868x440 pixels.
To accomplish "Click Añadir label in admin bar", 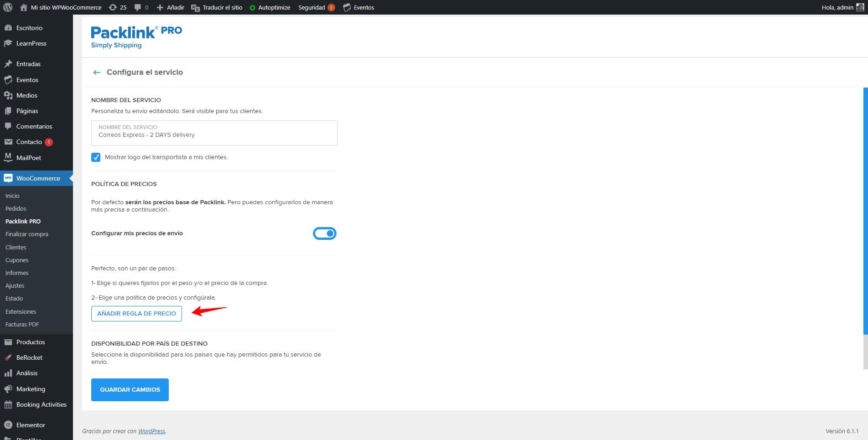I will [x=176, y=7].
